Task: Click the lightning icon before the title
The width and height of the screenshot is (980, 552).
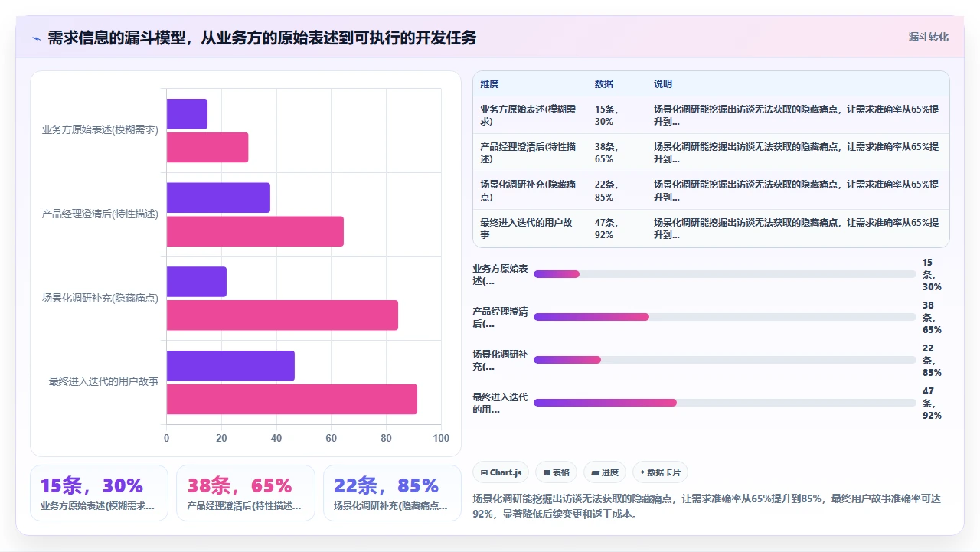Action: pos(36,38)
